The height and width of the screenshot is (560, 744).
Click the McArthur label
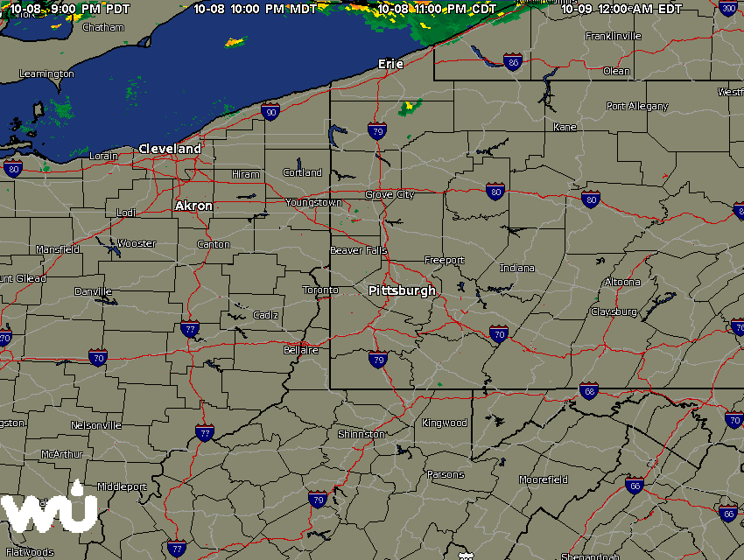(61, 455)
